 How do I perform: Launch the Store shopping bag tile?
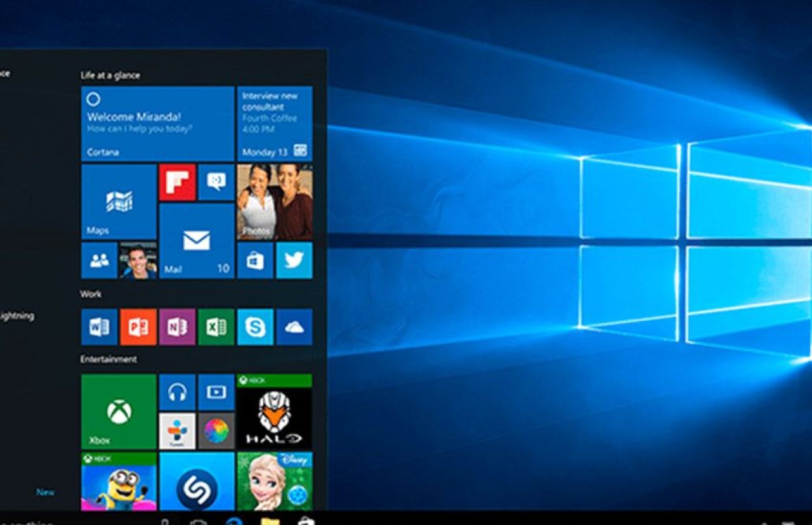(x=255, y=260)
